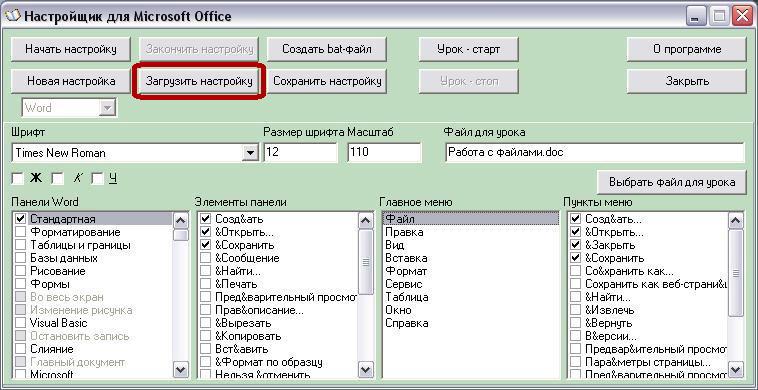Uncheck 'Созд&ать...' in Пункты меню
The width and height of the screenshot is (758, 390).
575,219
